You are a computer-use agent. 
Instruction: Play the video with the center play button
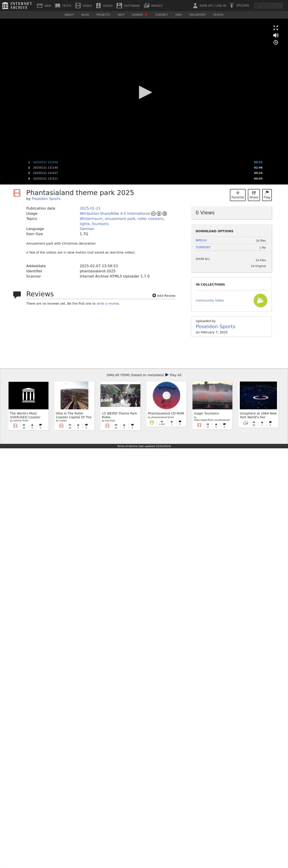(x=145, y=92)
